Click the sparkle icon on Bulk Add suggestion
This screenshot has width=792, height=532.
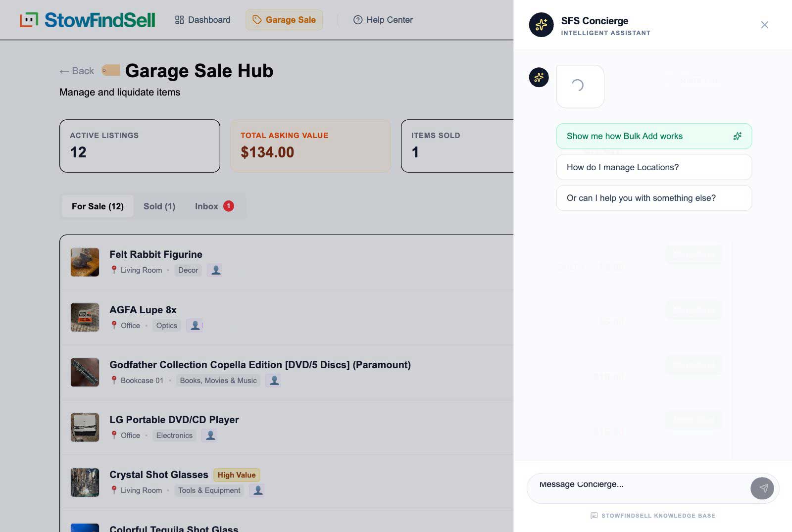tap(737, 136)
